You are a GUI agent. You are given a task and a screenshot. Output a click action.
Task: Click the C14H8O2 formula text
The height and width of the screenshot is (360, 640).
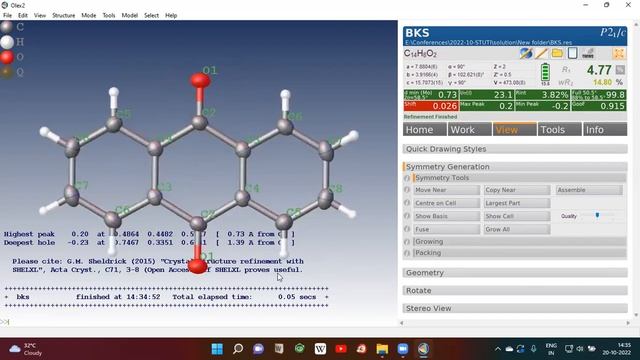(x=420, y=53)
